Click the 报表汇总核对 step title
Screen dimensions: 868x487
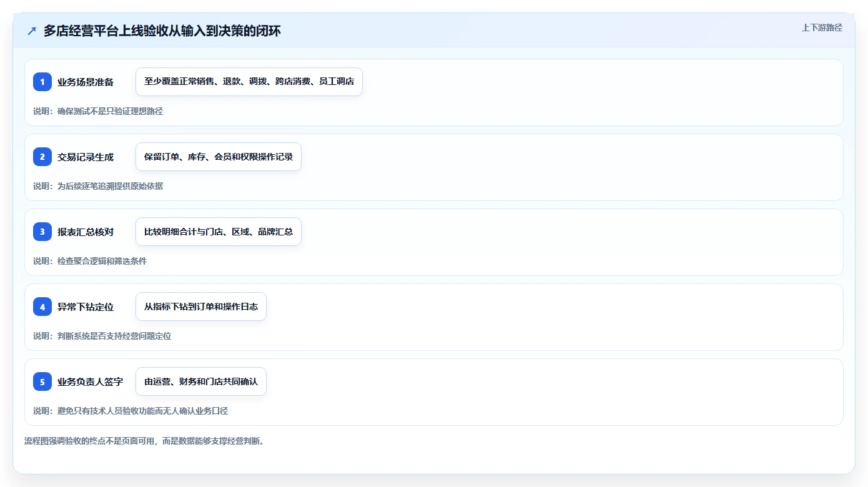(86, 232)
